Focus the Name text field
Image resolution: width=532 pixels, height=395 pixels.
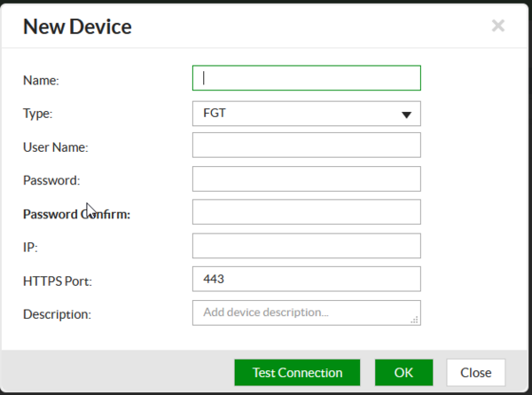click(306, 78)
